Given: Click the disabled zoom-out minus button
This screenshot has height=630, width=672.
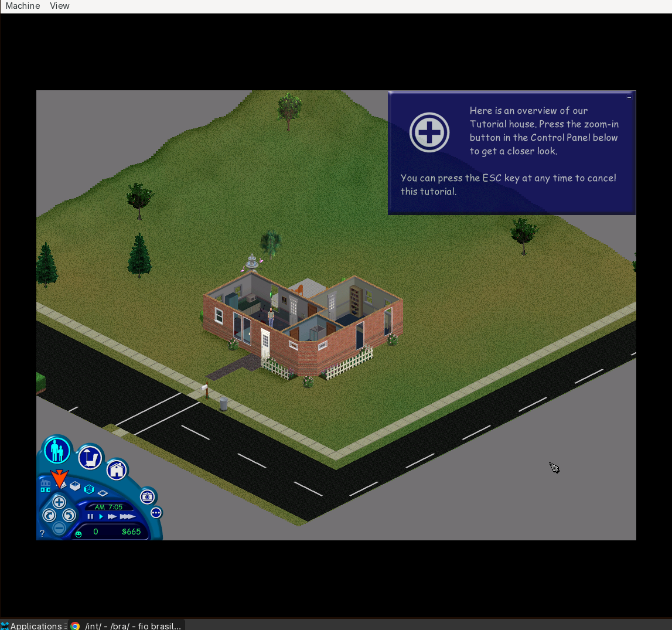Looking at the screenshot, I should click(59, 528).
